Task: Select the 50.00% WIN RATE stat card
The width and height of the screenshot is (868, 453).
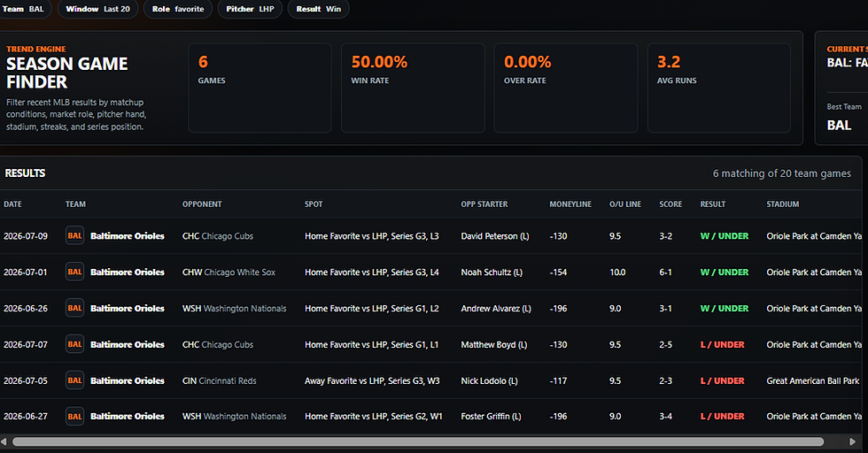Action: tap(413, 88)
